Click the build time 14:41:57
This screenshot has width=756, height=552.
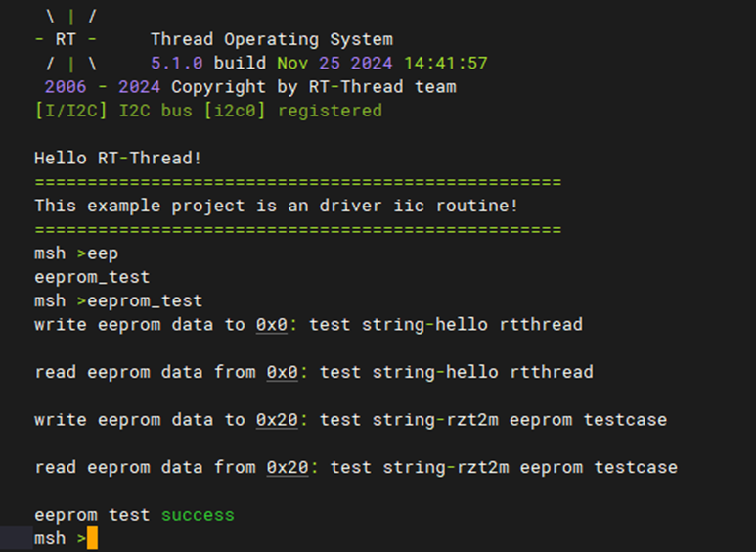coord(446,64)
